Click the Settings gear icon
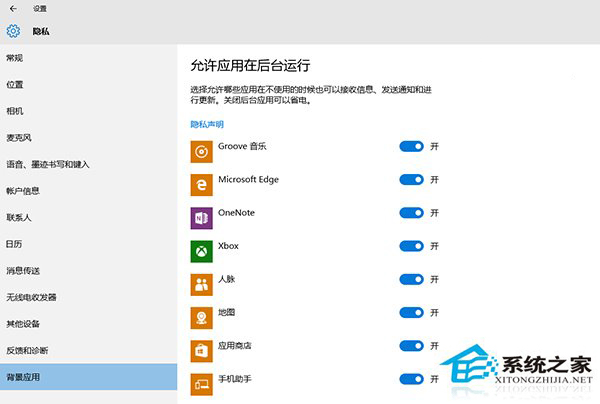This screenshot has height=404, width=600. (x=13, y=31)
